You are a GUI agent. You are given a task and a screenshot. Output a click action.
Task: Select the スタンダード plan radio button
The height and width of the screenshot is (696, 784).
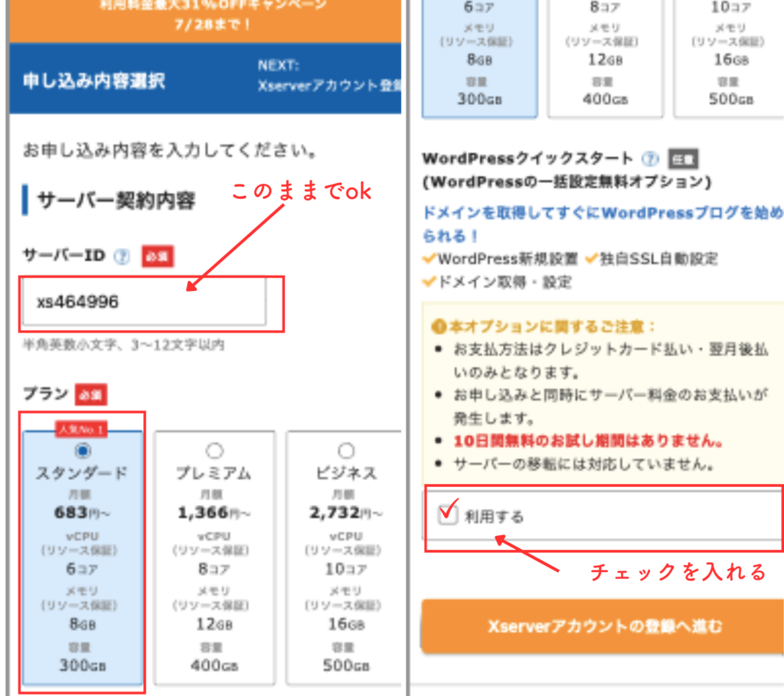coord(83,450)
